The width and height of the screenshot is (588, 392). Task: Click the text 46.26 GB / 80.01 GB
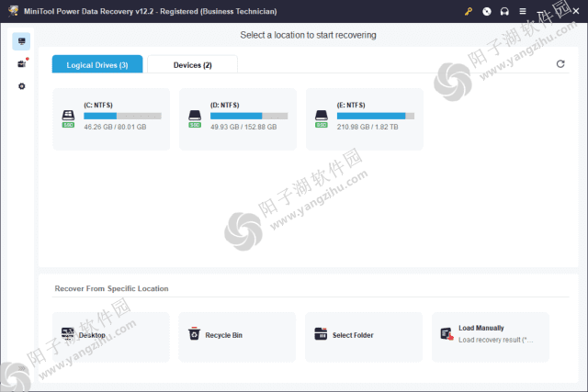[115, 127]
